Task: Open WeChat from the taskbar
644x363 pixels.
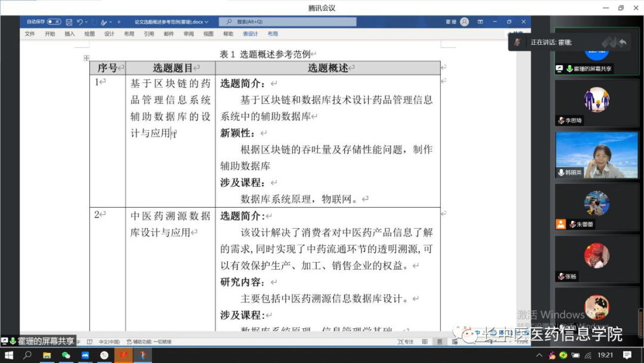Action: (x=66, y=355)
